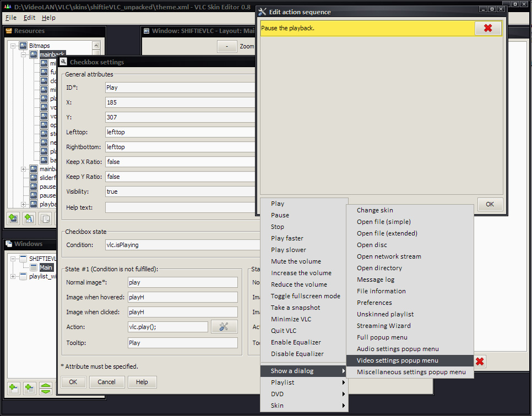Image resolution: width=532 pixels, height=416 pixels.
Task: Click the Bitmaps root image icon
Action: coord(23,46)
